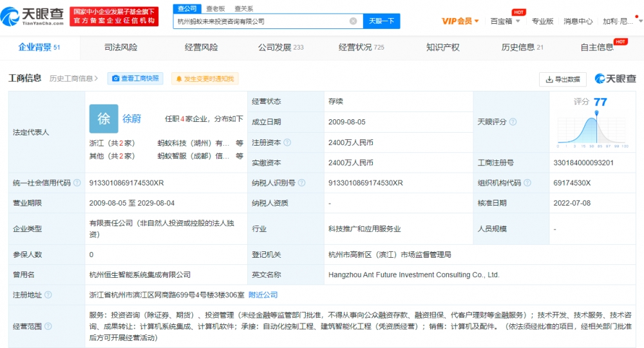The image size is (644, 348).
Task: Click the help icon beside 经营范围
Action: 48,326
